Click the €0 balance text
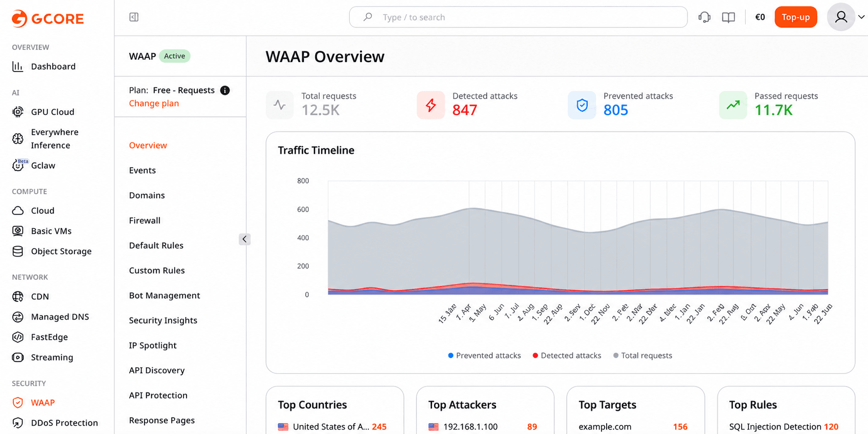The image size is (868, 434). click(760, 17)
